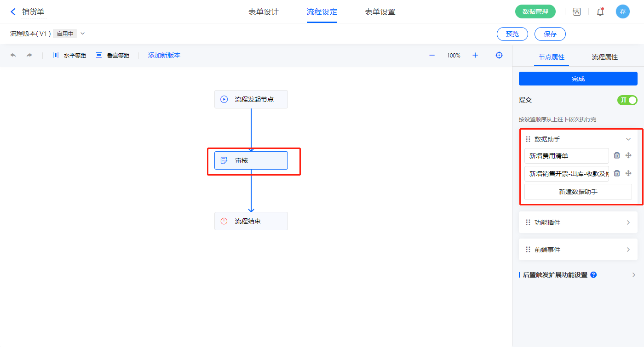
Task: Click the zoom out minus icon
Action: [x=432, y=55]
